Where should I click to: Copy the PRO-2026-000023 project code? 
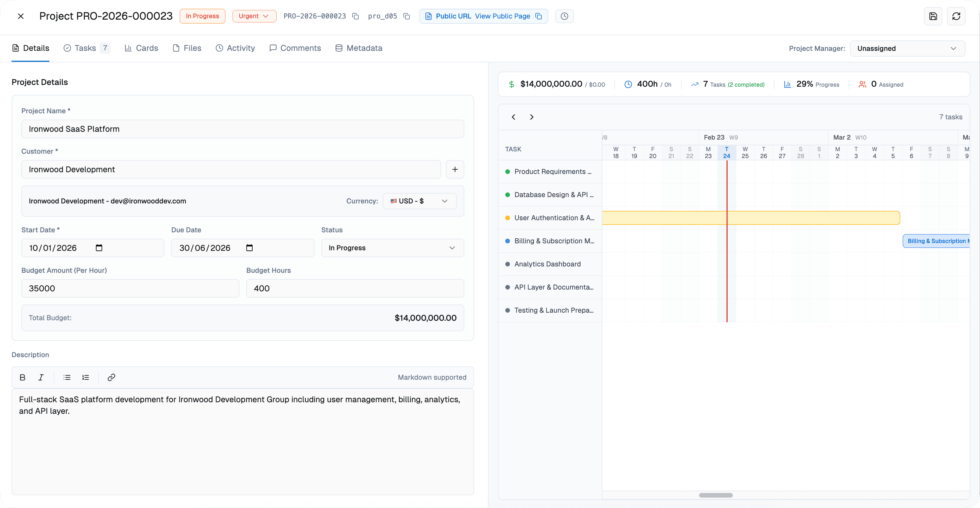pos(356,16)
